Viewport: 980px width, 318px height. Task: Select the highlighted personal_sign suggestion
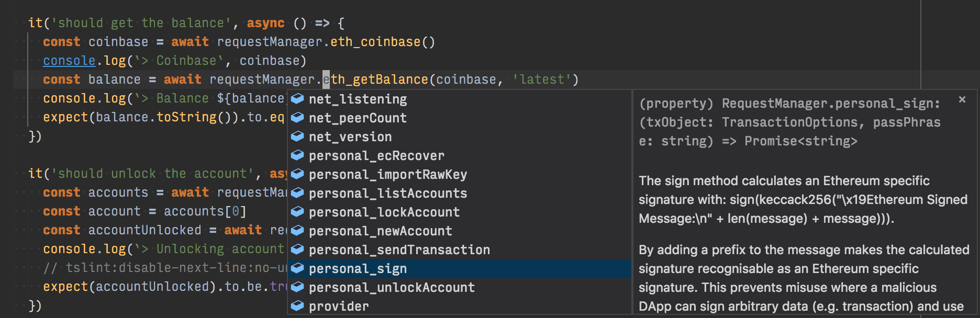point(358,269)
